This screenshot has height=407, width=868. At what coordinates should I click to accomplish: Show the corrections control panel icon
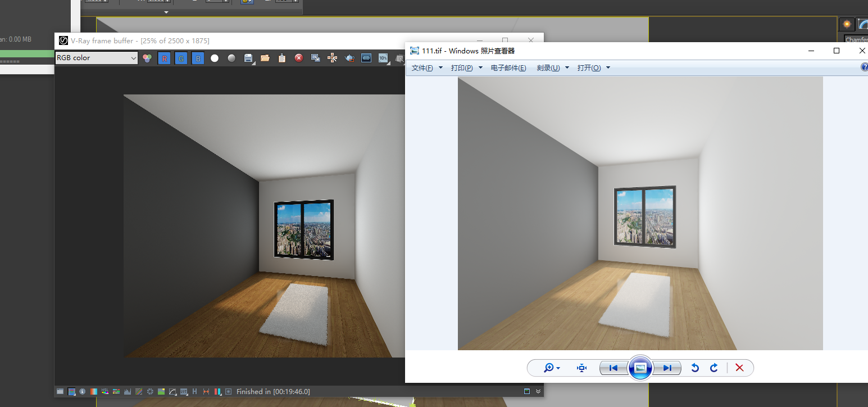tap(60, 391)
